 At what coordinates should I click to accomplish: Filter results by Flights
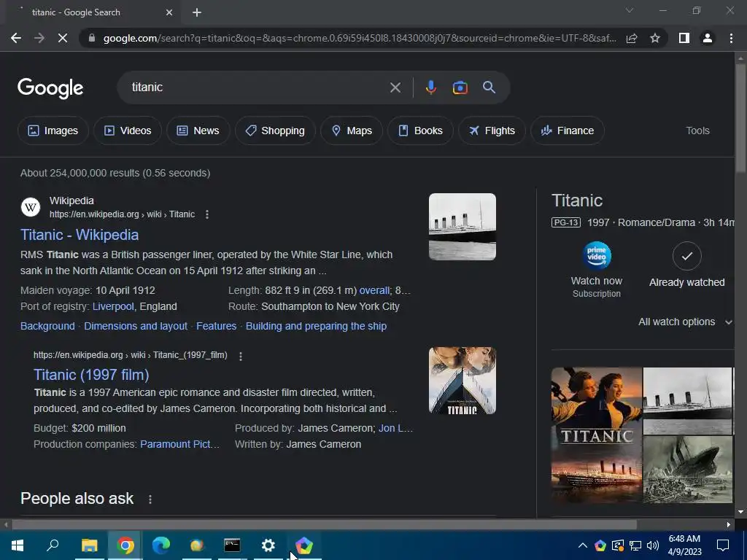(492, 131)
